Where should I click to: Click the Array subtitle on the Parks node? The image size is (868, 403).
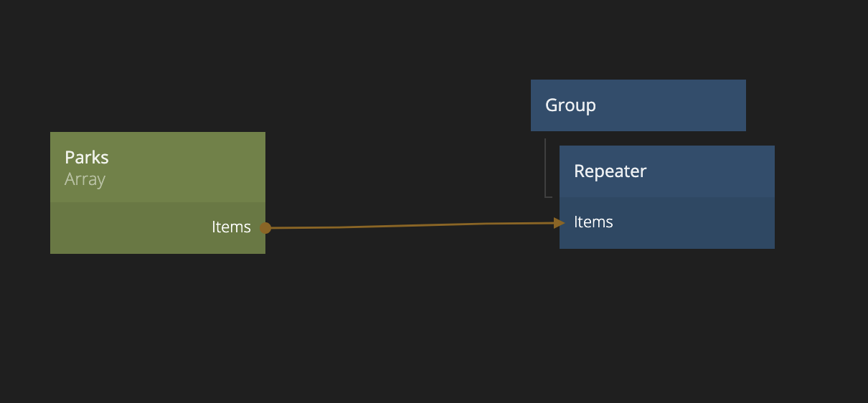pos(85,179)
